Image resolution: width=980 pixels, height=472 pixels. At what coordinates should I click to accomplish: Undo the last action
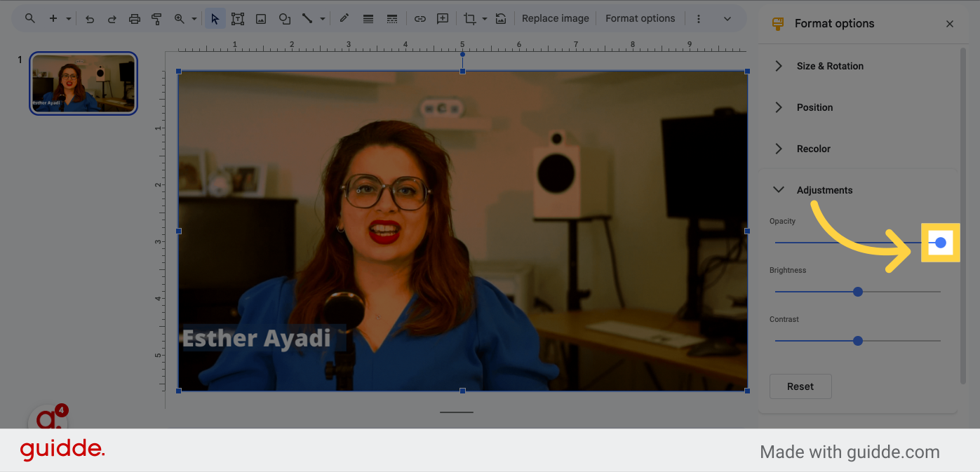(90, 19)
